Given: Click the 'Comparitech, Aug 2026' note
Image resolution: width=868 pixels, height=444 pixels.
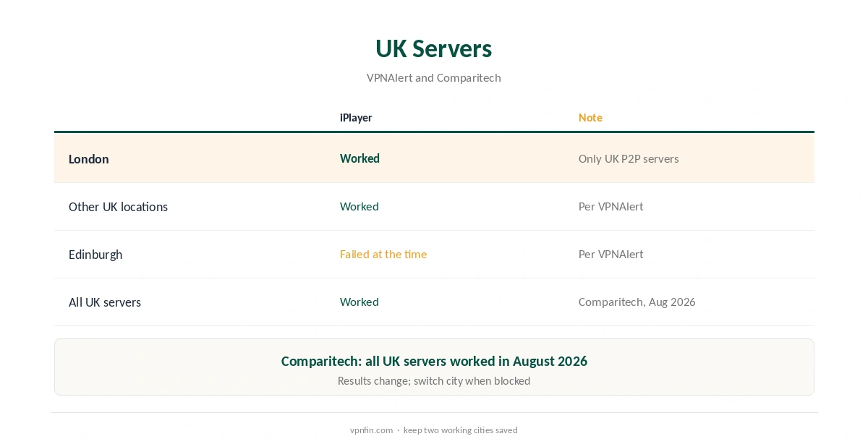Looking at the screenshot, I should [637, 302].
